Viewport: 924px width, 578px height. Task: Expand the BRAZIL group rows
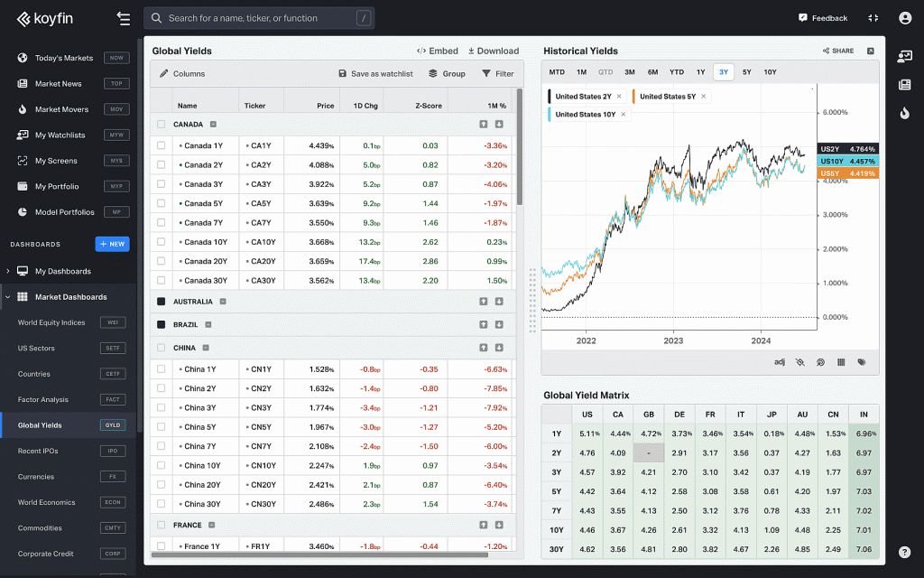pyautogui.click(x=208, y=324)
